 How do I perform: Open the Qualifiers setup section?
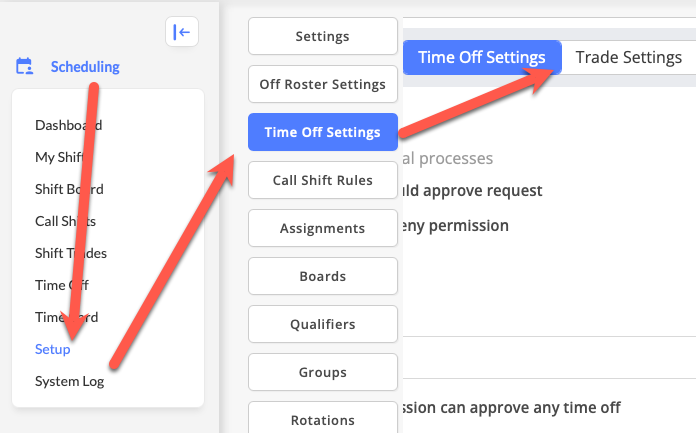[322, 324]
